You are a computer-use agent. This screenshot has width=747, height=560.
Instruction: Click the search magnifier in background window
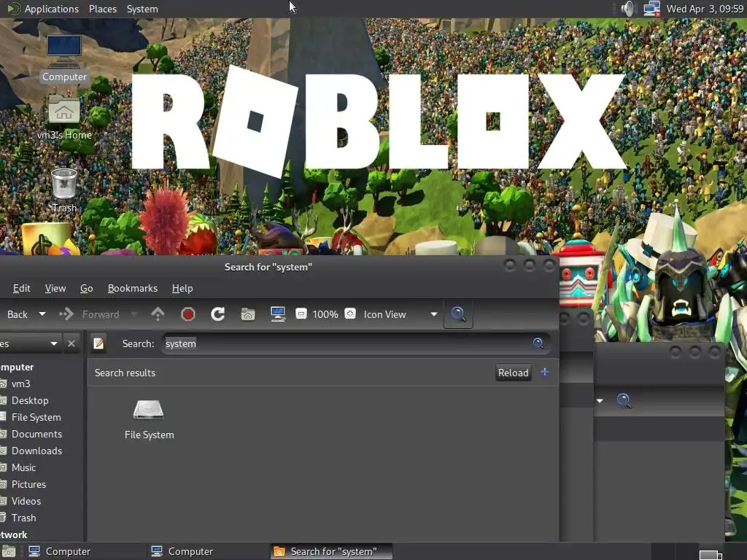[624, 400]
